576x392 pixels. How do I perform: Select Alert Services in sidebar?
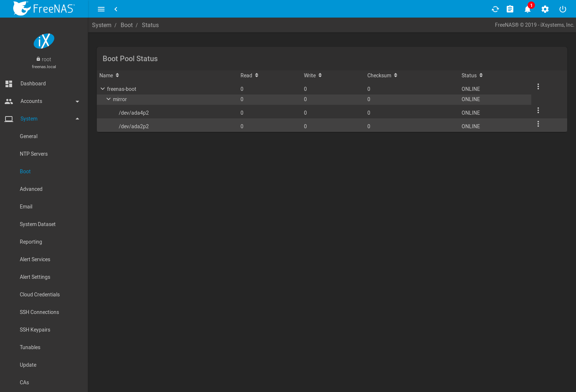click(x=35, y=259)
